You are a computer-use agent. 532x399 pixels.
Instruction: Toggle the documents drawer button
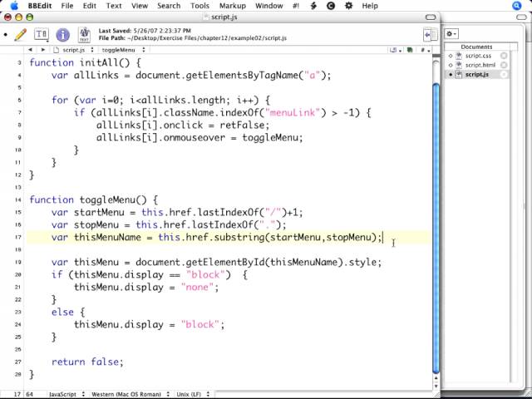click(431, 35)
